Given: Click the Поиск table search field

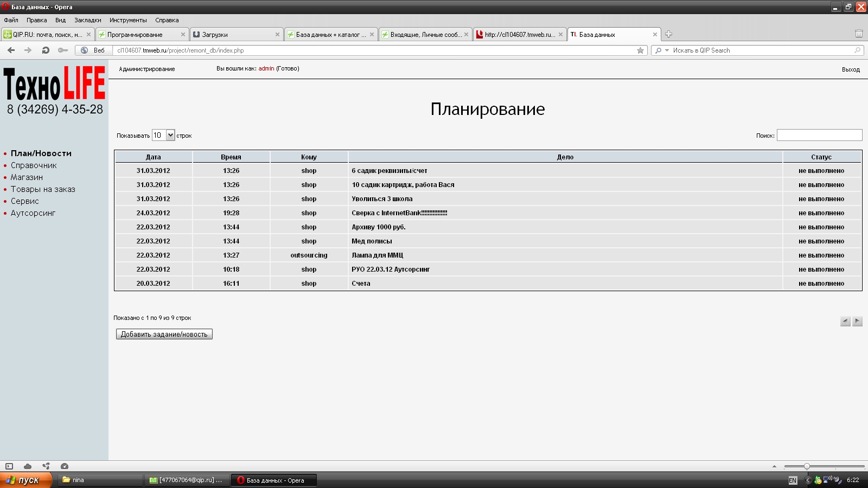Looking at the screenshot, I should 819,135.
